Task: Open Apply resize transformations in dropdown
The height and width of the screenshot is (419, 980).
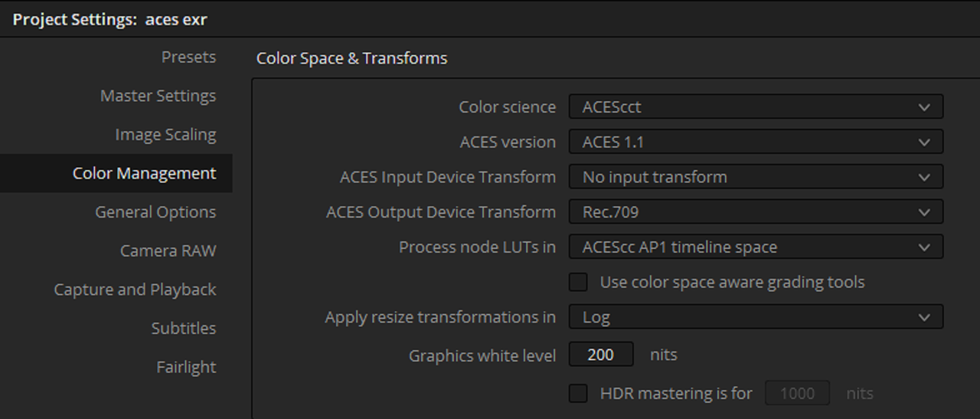Action: tap(755, 316)
